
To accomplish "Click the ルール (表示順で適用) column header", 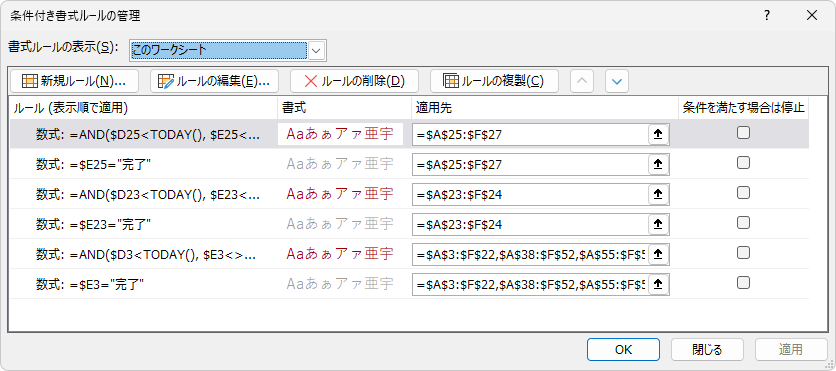I will 144,108.
